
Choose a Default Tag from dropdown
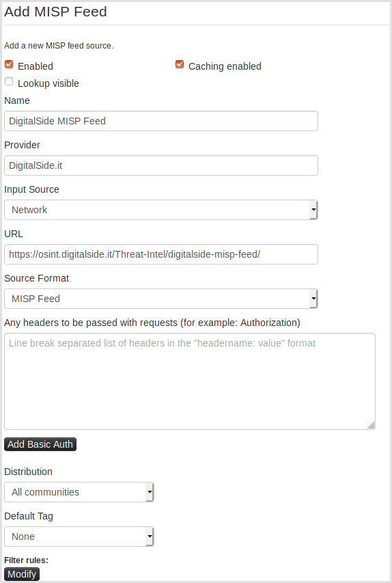(79, 537)
